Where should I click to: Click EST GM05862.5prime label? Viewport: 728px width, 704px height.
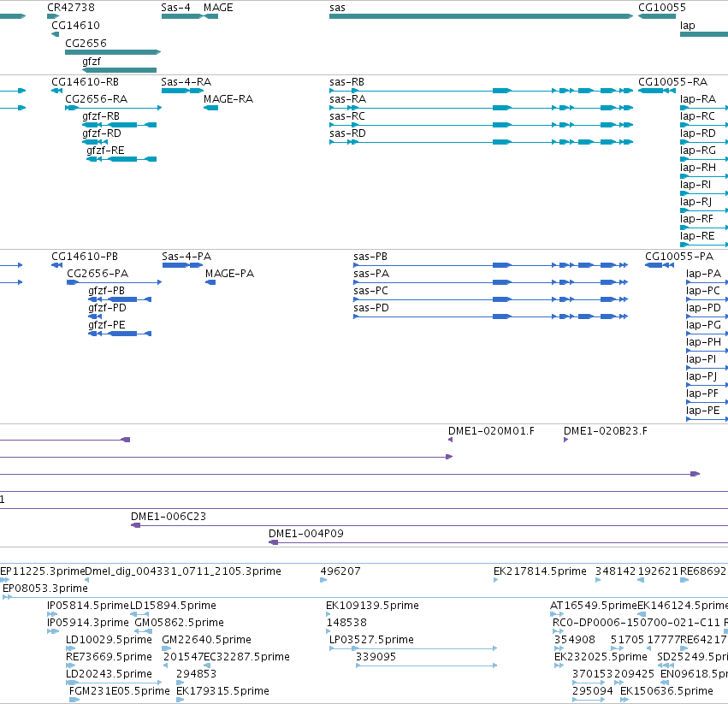[x=179, y=623]
